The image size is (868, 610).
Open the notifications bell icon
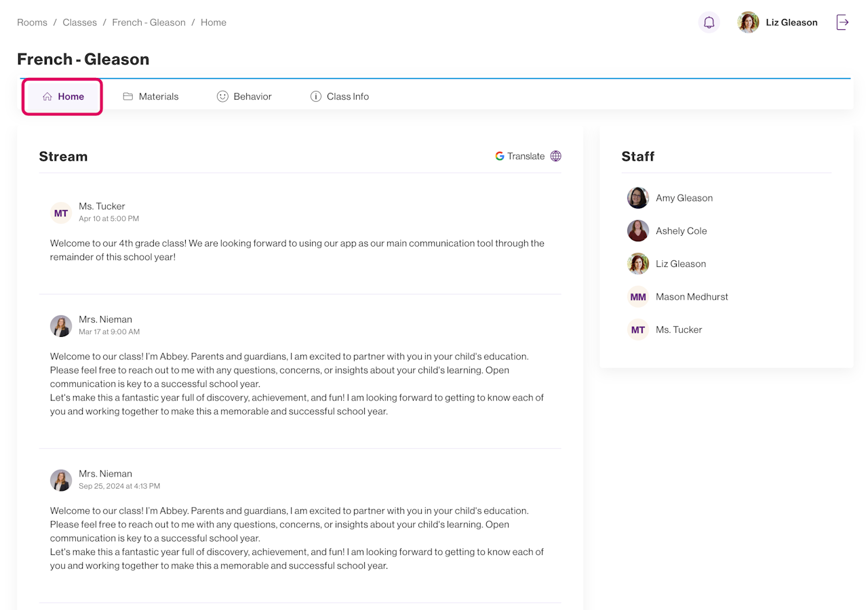[x=709, y=22]
